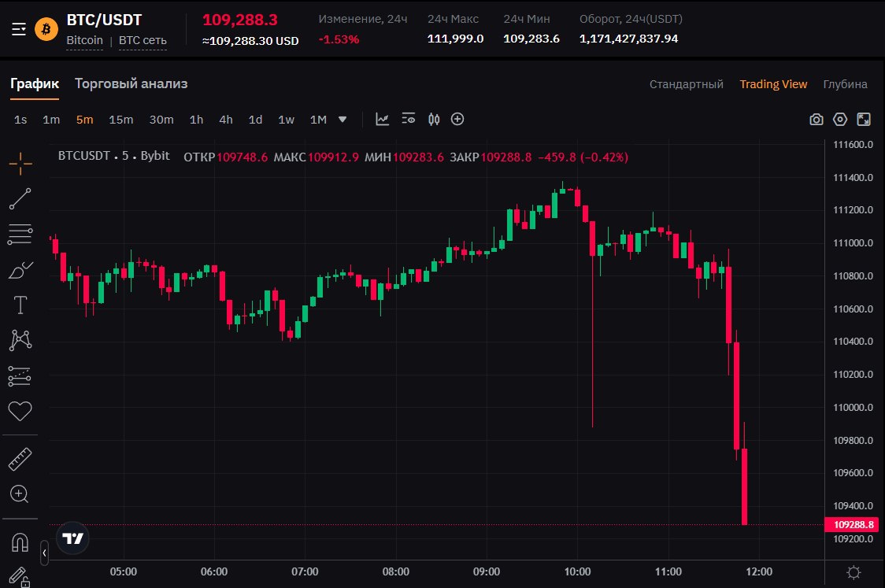Switch to the Торговый анализ tab

coord(131,83)
